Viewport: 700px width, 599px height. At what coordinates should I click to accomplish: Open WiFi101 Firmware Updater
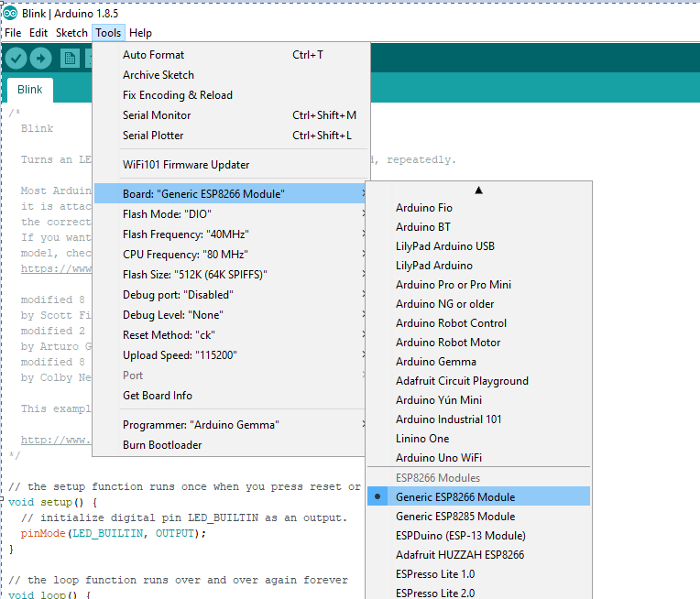pos(231,165)
